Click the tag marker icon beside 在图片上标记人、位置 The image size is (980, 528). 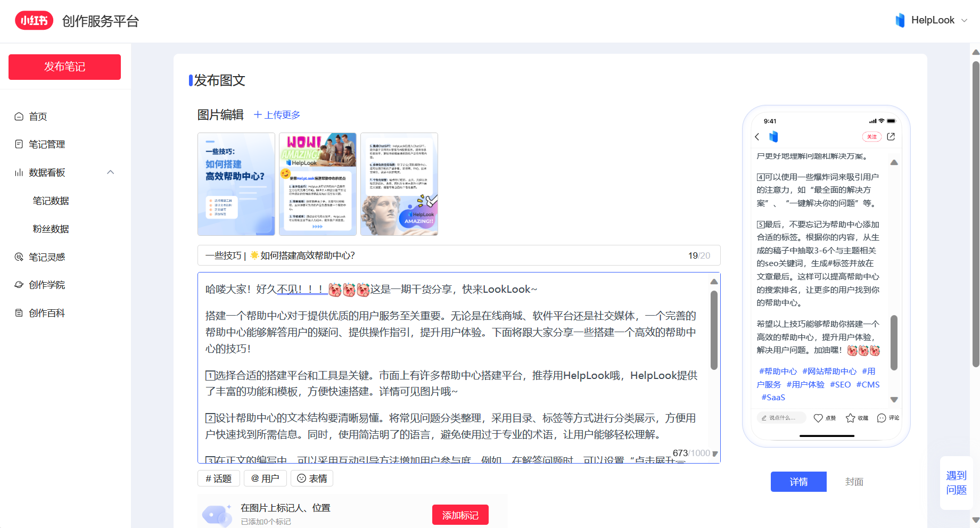pyautogui.click(x=217, y=515)
